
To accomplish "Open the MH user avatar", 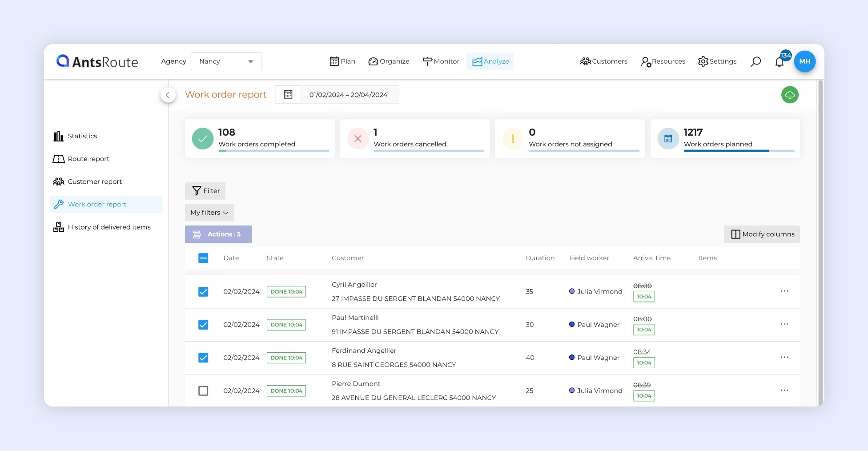I will coord(804,61).
